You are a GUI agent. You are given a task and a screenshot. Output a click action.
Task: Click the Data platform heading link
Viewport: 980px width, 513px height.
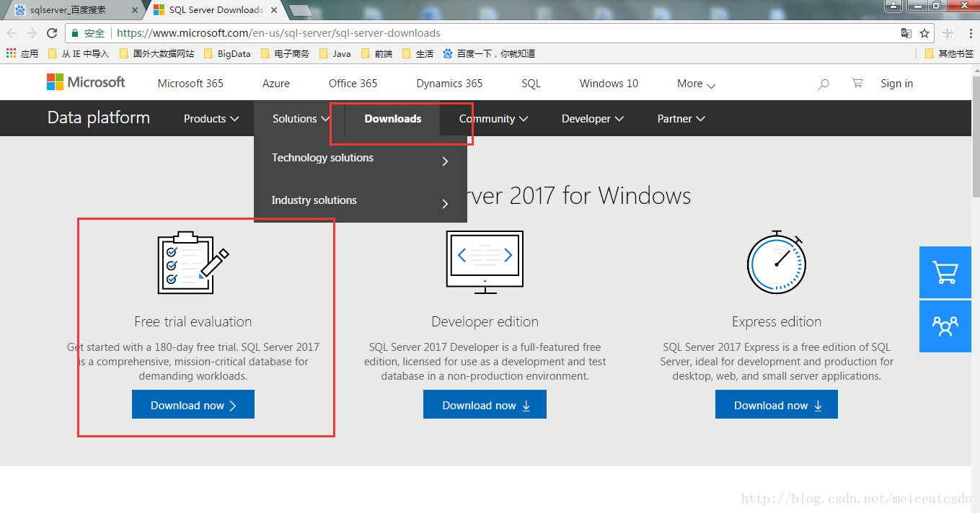pyautogui.click(x=99, y=118)
